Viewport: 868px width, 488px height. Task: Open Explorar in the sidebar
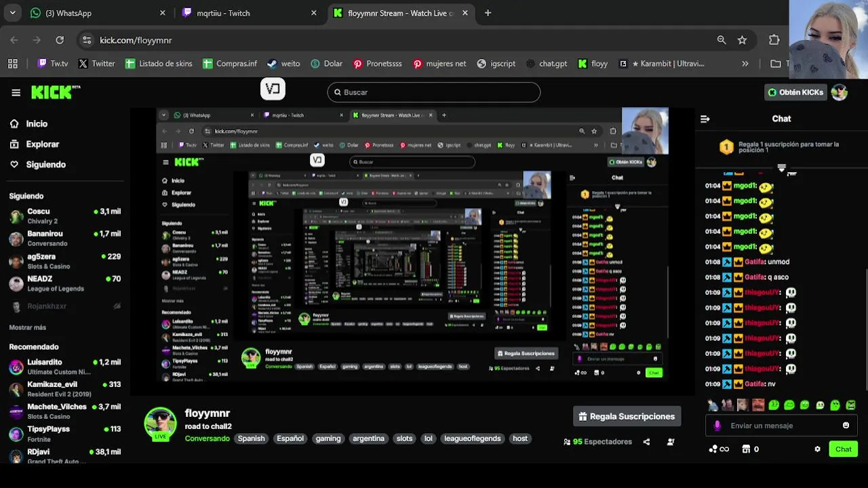click(42, 144)
